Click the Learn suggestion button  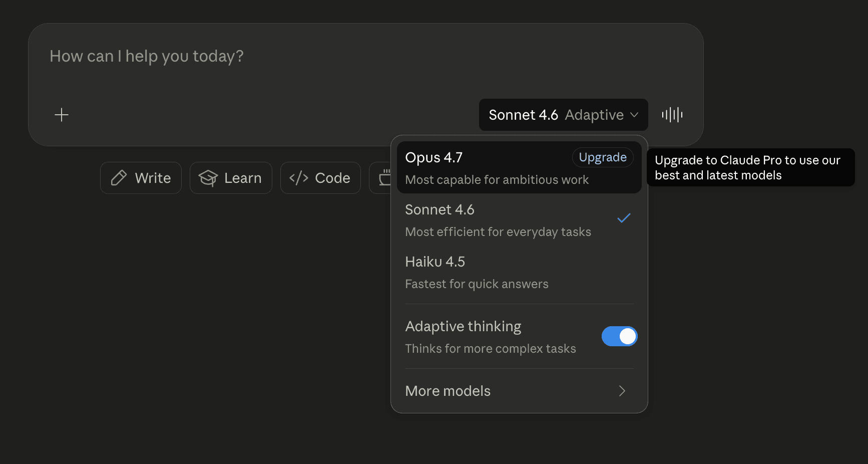(231, 178)
